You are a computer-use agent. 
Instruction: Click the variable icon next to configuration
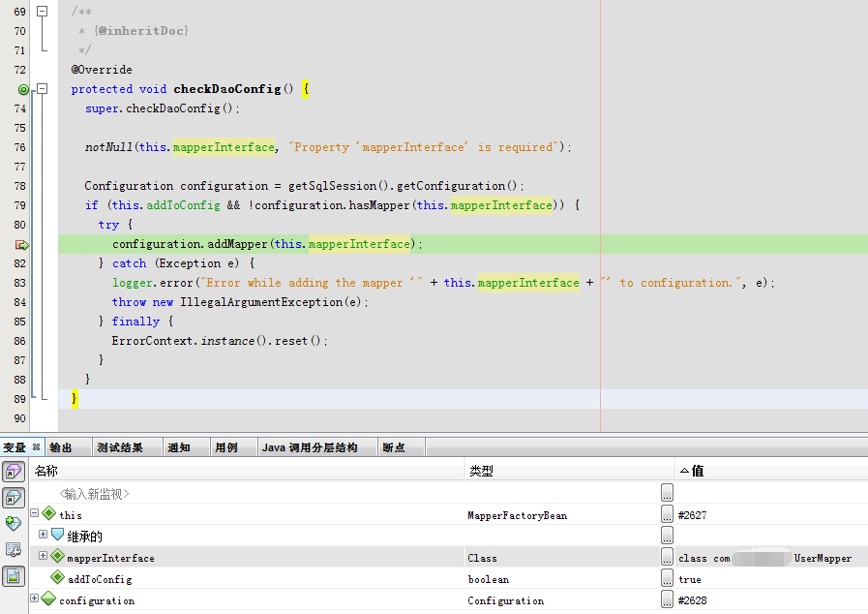coord(48,598)
